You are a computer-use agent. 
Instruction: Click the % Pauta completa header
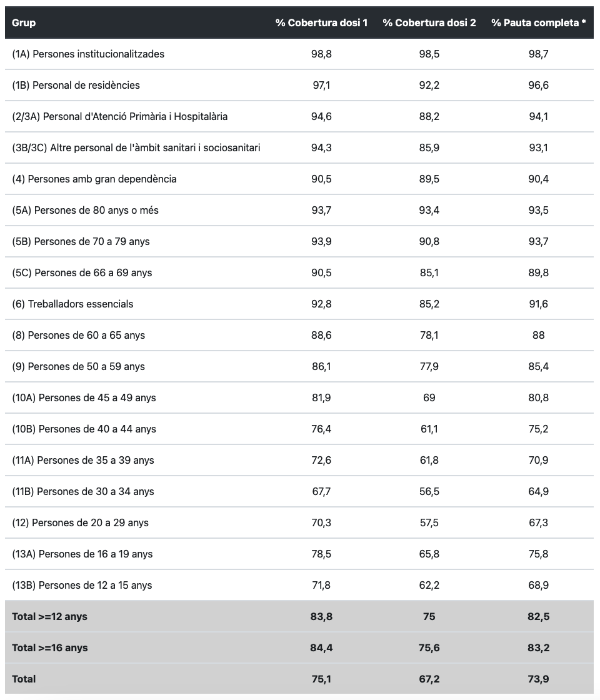[x=538, y=22]
